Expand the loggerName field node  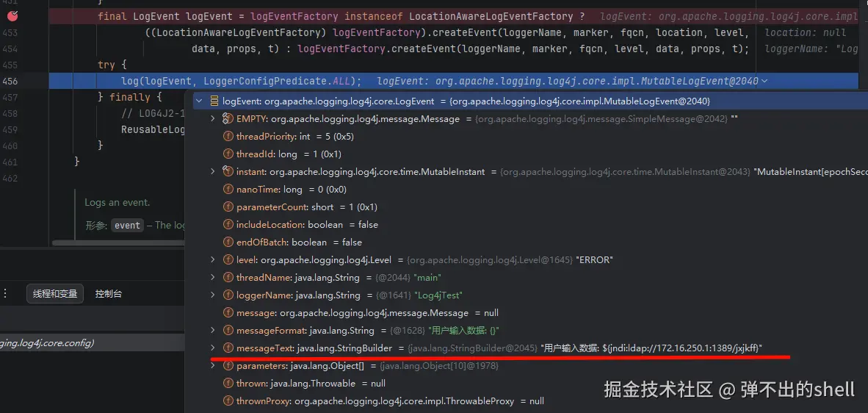click(x=212, y=295)
